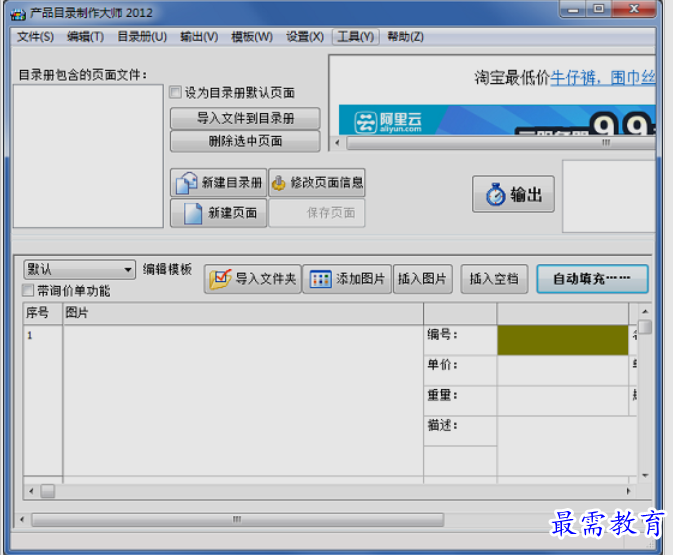Click 删除选中页面 button

click(x=245, y=141)
